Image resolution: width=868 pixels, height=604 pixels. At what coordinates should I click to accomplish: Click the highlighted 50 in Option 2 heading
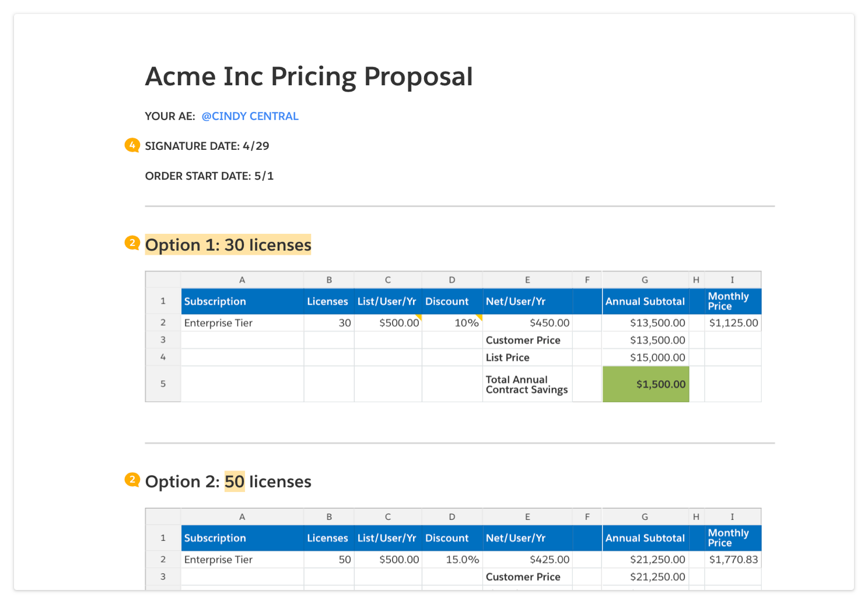[x=235, y=482]
